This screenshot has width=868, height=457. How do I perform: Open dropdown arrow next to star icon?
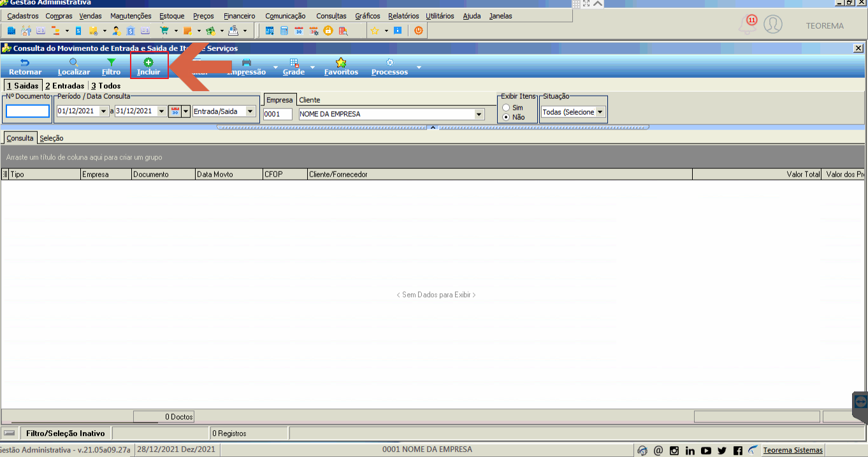(386, 30)
